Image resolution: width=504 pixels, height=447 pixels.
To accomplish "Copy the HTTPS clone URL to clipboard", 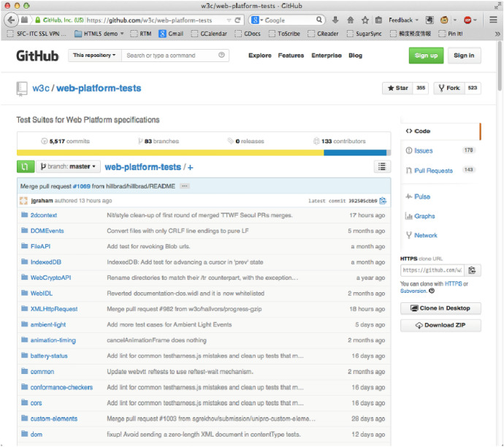I will point(472,270).
